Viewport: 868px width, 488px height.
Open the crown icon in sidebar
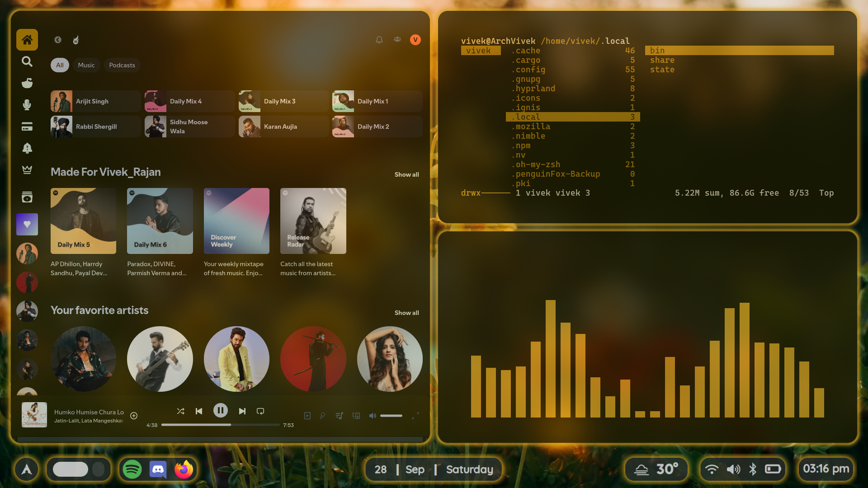click(x=27, y=170)
